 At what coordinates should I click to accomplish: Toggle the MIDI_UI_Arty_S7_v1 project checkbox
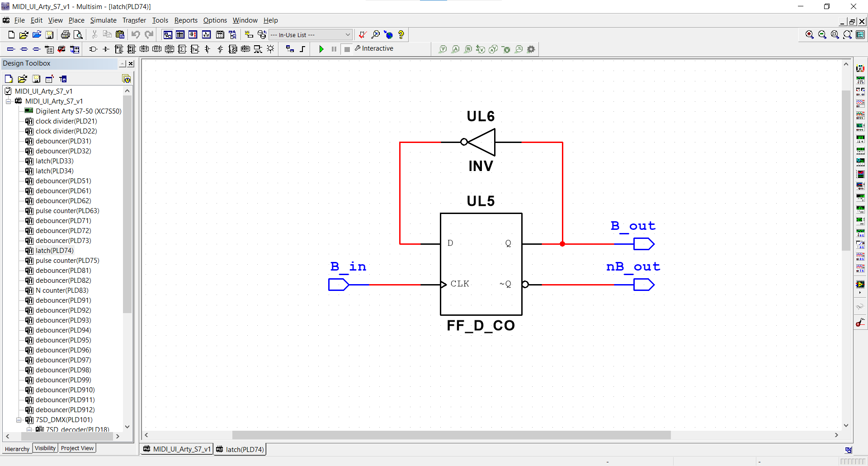coord(9,91)
